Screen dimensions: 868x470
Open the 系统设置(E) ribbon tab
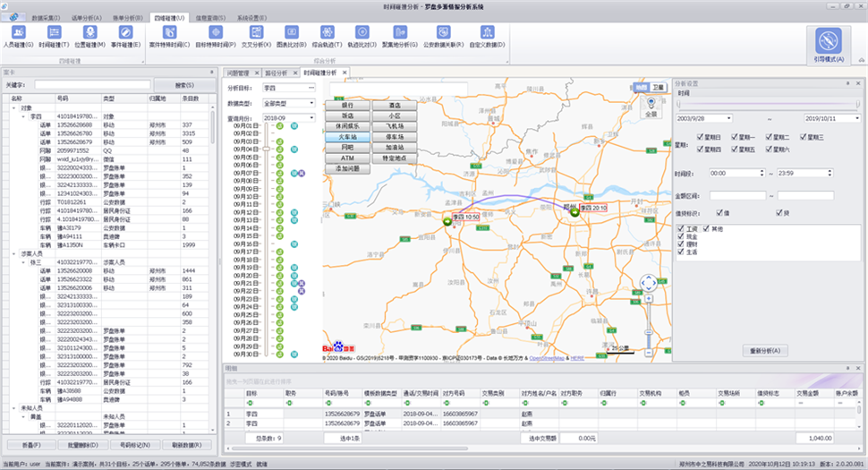coord(251,18)
